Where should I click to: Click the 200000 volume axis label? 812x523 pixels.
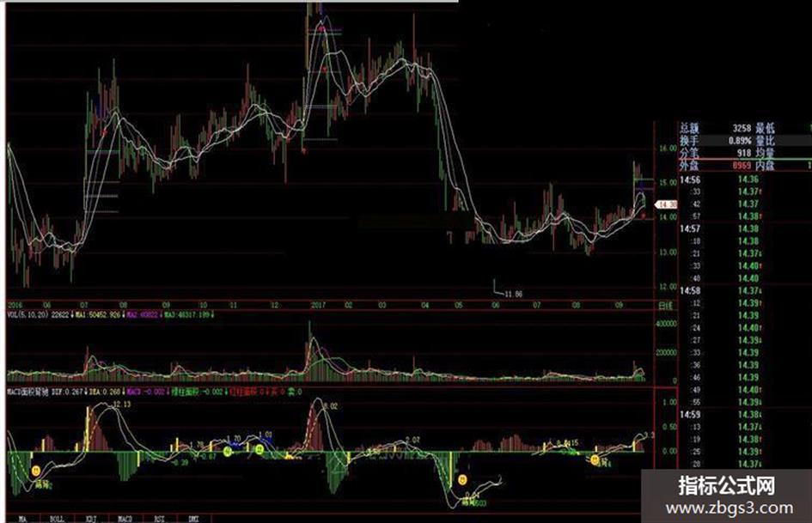pyautogui.click(x=667, y=353)
